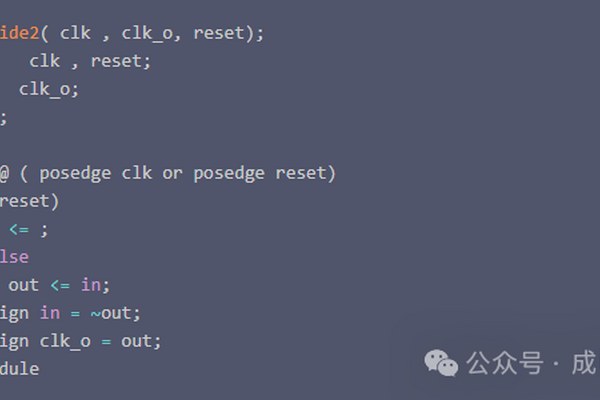Click the "成" character at the watermark end
This screenshot has width=600, height=400.
583,362
